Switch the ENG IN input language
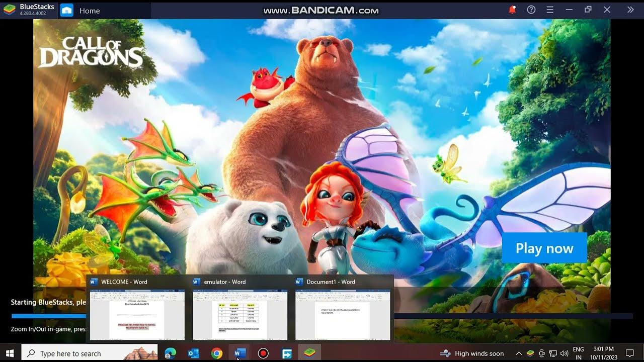This screenshot has width=644, height=362. coord(579,353)
